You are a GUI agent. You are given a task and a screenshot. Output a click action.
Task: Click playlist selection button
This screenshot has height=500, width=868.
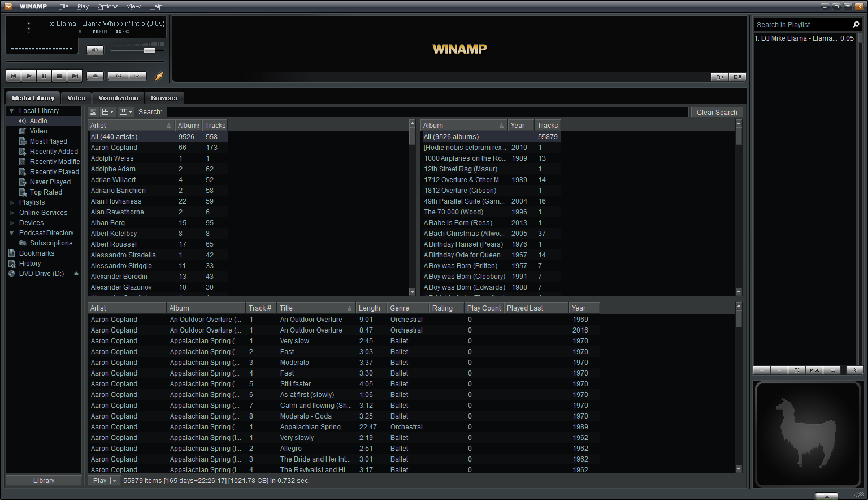[x=797, y=370]
